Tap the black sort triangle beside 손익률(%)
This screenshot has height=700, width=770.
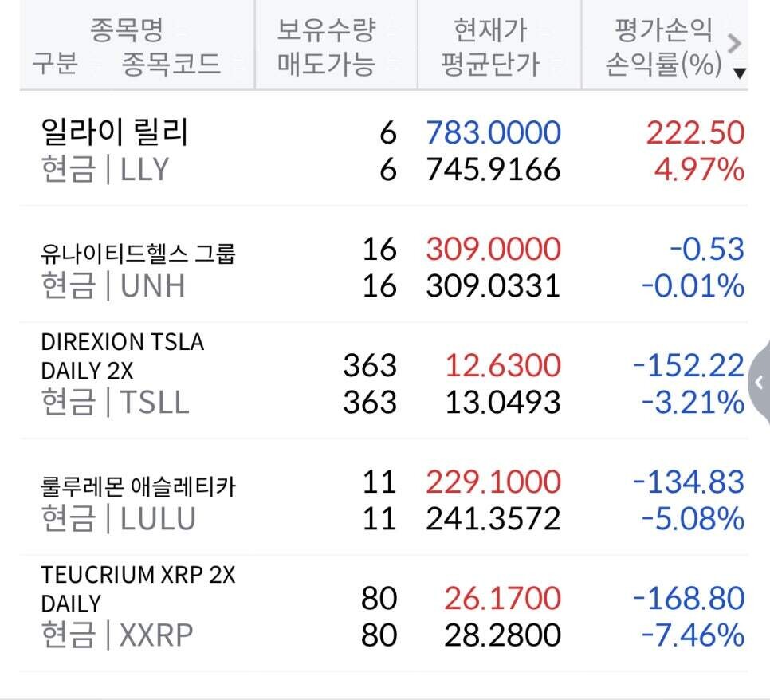[740, 73]
